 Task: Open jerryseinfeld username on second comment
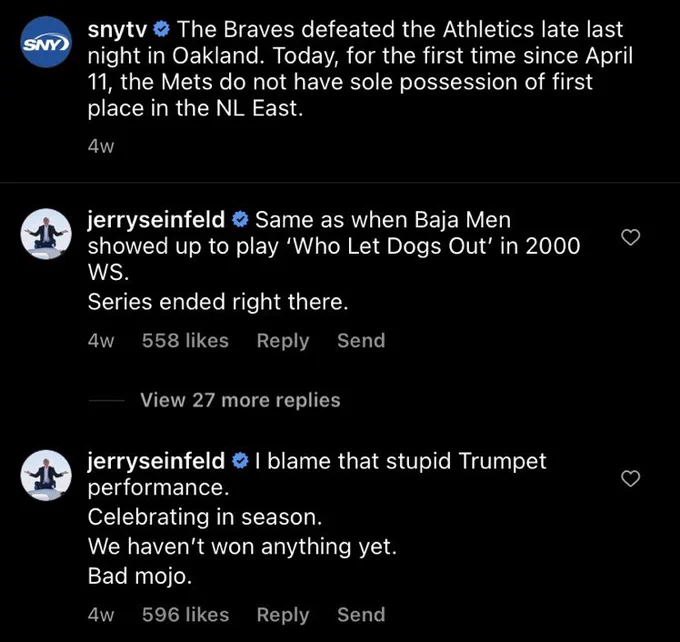tap(156, 461)
